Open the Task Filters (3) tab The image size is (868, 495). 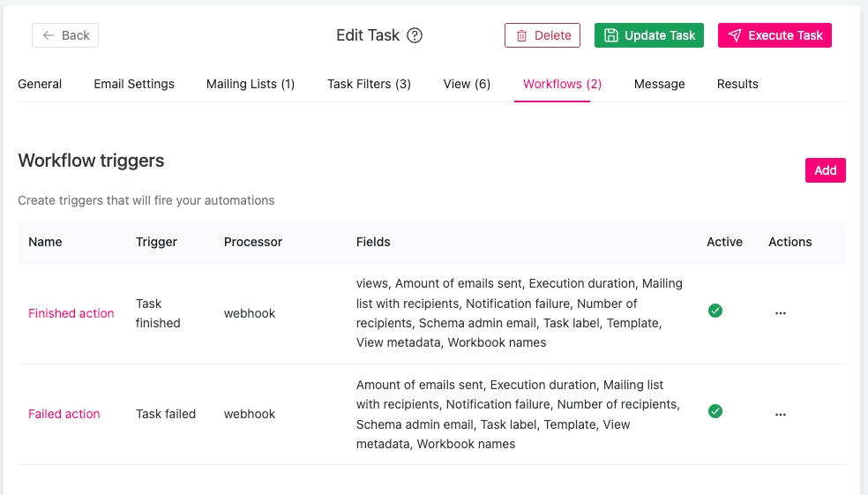pos(369,84)
